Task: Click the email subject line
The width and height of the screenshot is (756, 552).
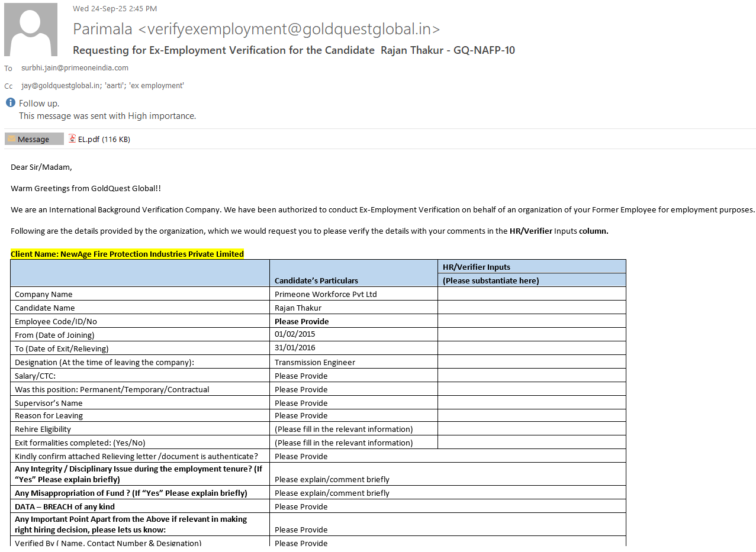Action: pos(294,50)
